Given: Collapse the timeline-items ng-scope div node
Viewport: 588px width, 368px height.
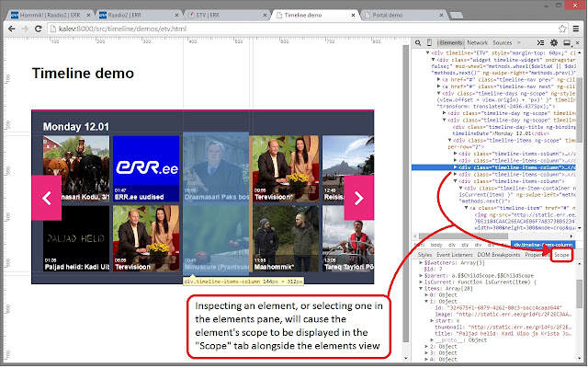Looking at the screenshot, I should click(x=449, y=140).
